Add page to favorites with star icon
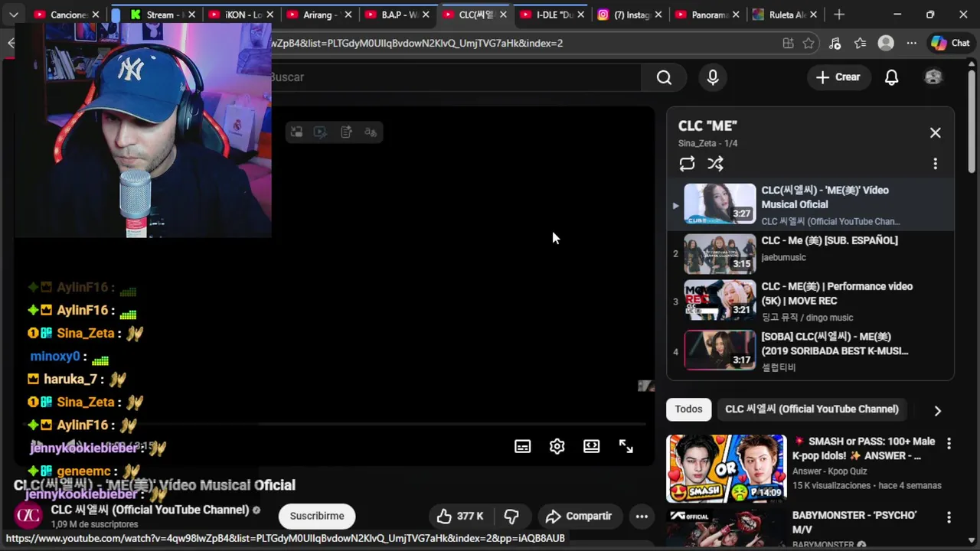 click(808, 44)
